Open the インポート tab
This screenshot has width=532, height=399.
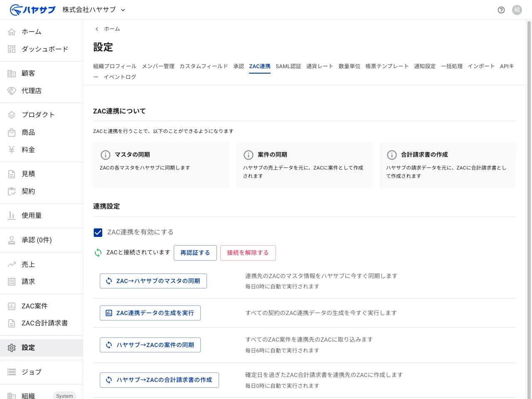481,66
